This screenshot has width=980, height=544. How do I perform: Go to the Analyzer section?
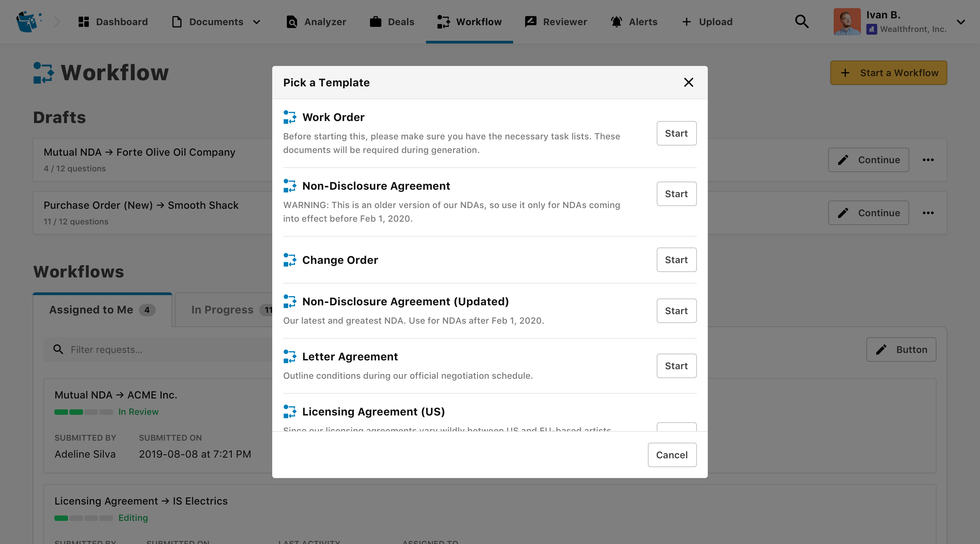316,22
